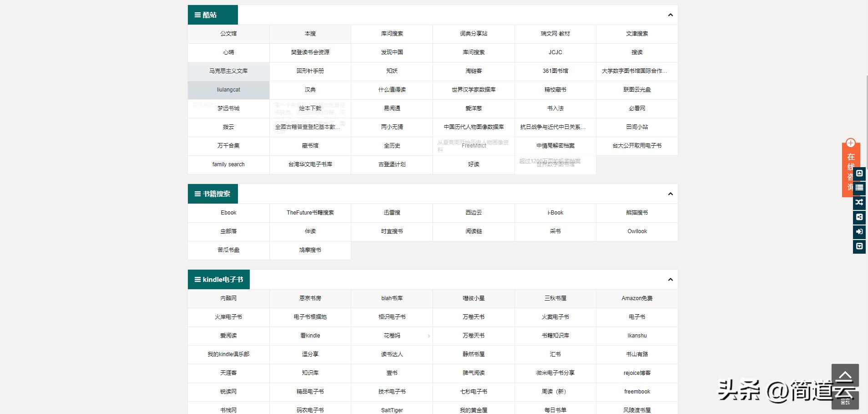Click the plus icon on the 在线咨询 banner
The height and width of the screenshot is (414, 868).
tap(851, 143)
